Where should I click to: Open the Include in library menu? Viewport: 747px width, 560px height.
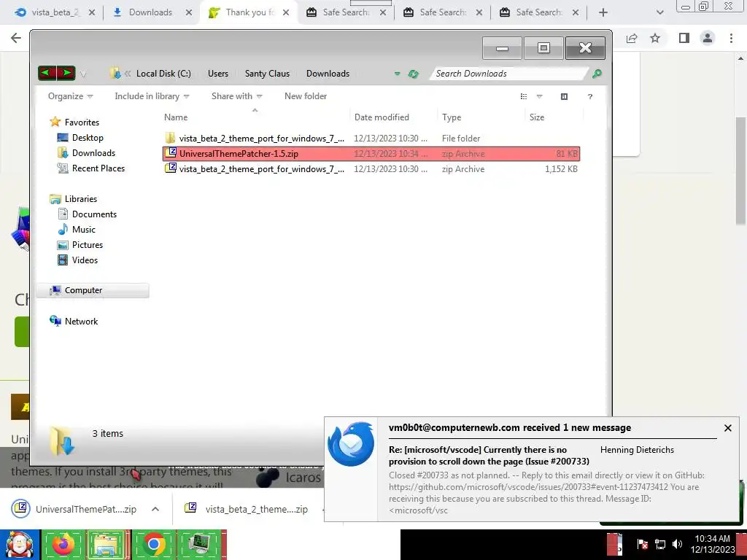(x=152, y=96)
